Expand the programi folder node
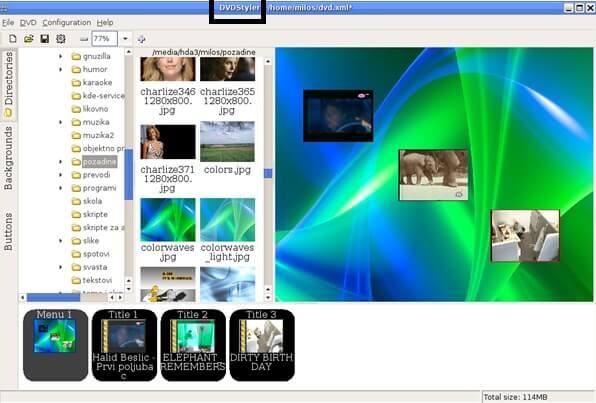This screenshot has width=596, height=403. [60, 188]
